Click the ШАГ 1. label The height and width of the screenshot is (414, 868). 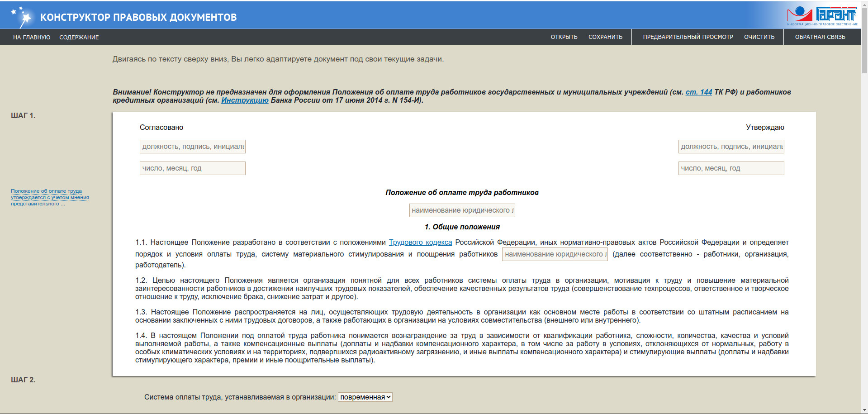click(x=23, y=115)
